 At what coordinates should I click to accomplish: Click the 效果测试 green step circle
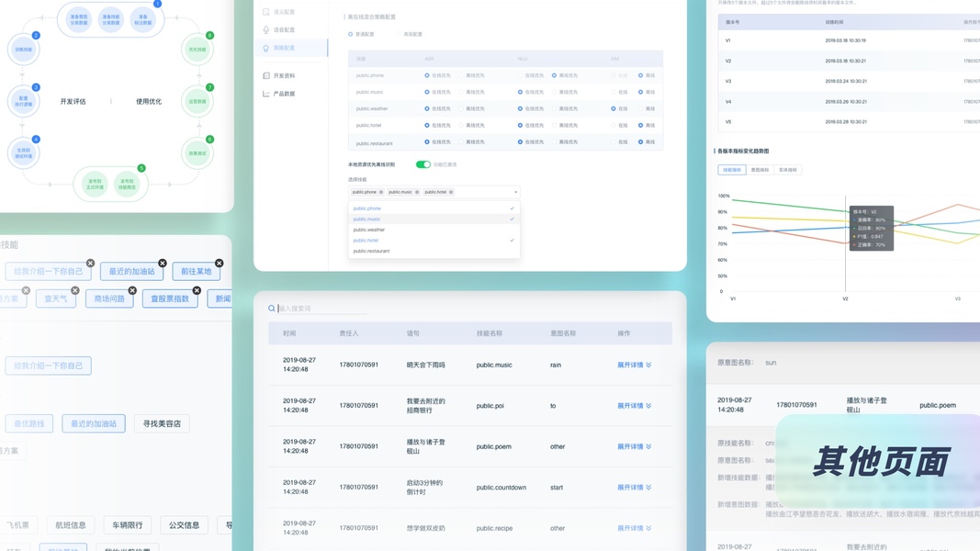[x=197, y=153]
